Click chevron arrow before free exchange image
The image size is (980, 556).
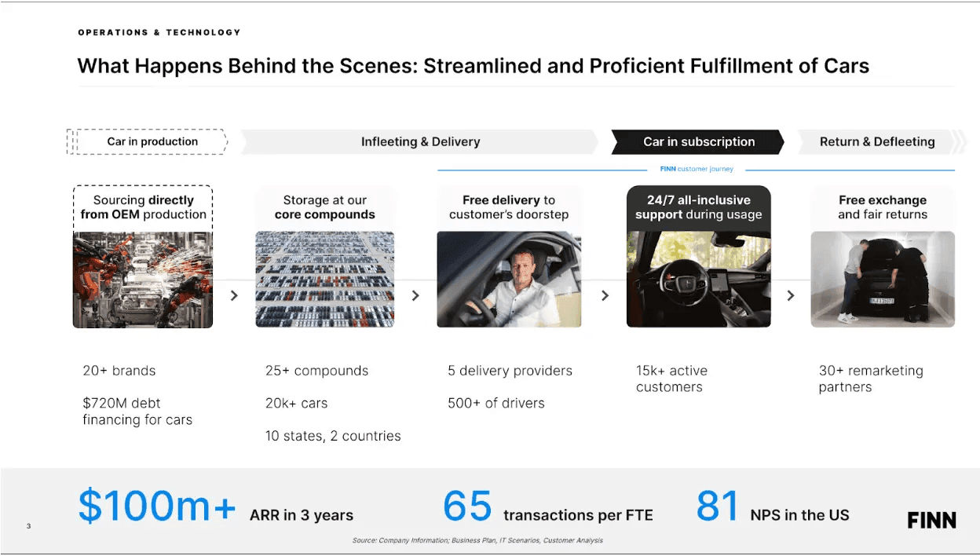coord(791,295)
